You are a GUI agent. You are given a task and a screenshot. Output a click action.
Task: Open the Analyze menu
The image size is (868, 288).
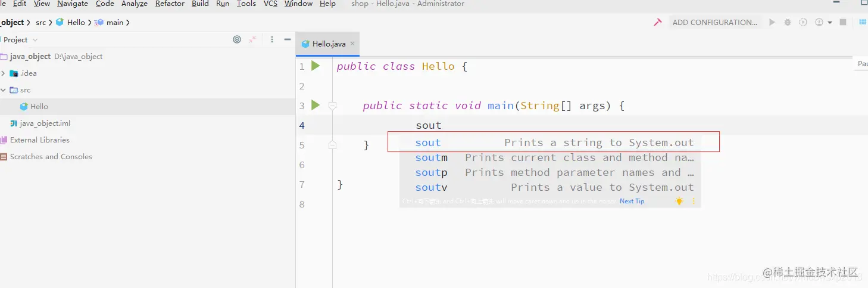click(x=135, y=4)
